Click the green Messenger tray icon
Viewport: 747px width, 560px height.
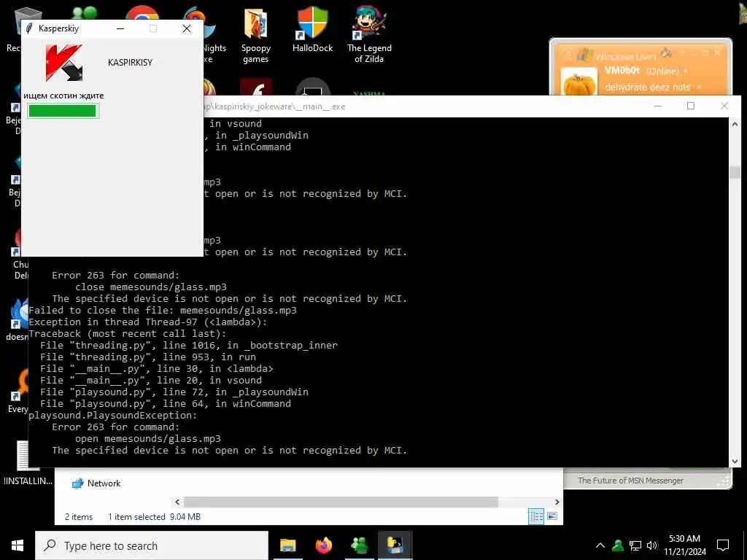point(618,545)
